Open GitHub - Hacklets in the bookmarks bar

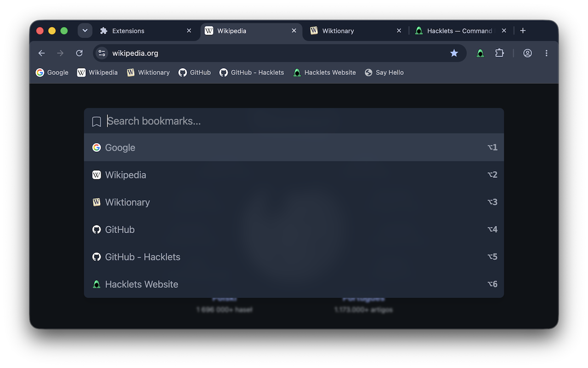(252, 73)
